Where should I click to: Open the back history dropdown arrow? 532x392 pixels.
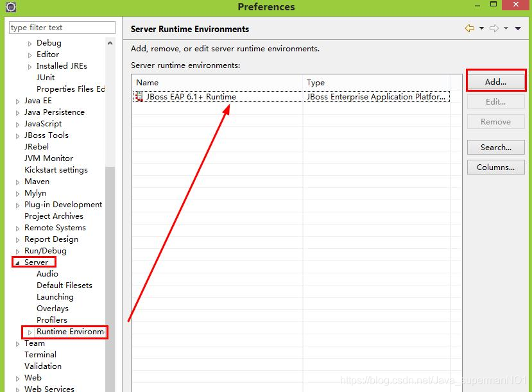(481, 28)
